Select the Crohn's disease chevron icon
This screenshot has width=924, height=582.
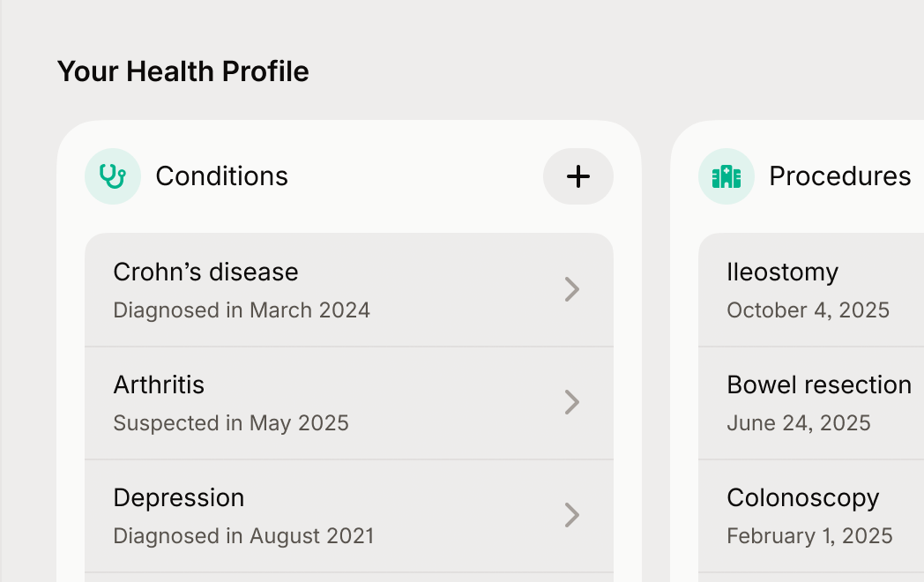[572, 289]
